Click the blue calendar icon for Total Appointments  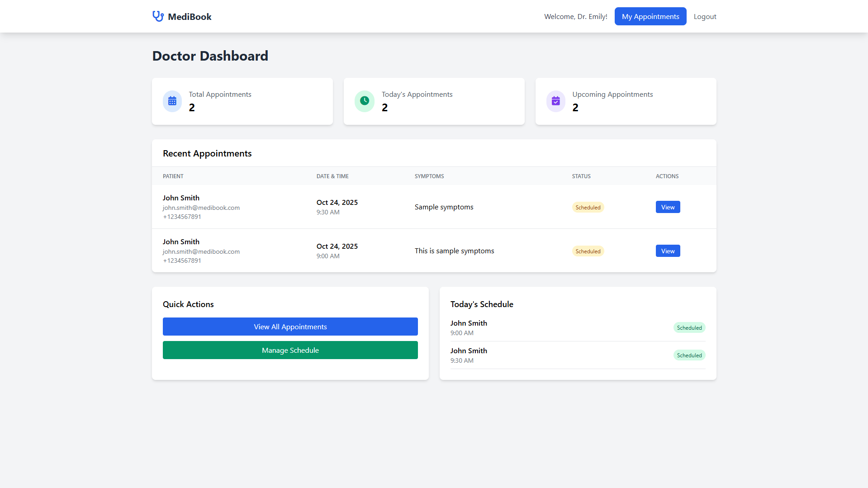click(172, 101)
